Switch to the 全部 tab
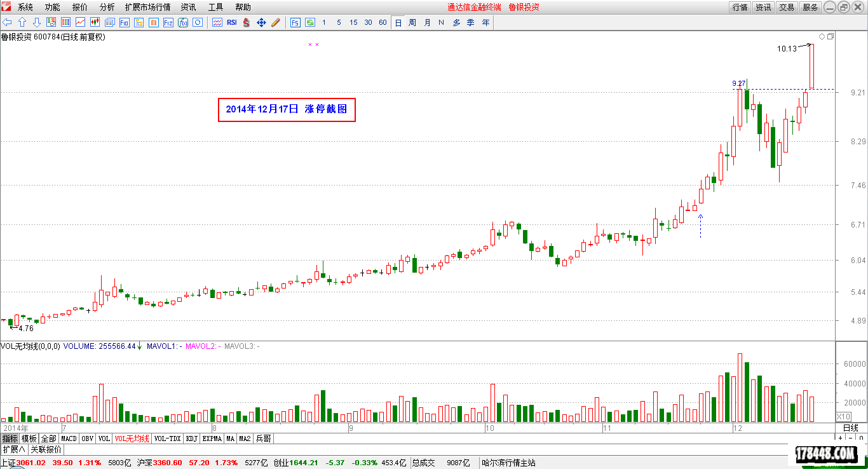This screenshot has width=868, height=469. [x=49, y=438]
